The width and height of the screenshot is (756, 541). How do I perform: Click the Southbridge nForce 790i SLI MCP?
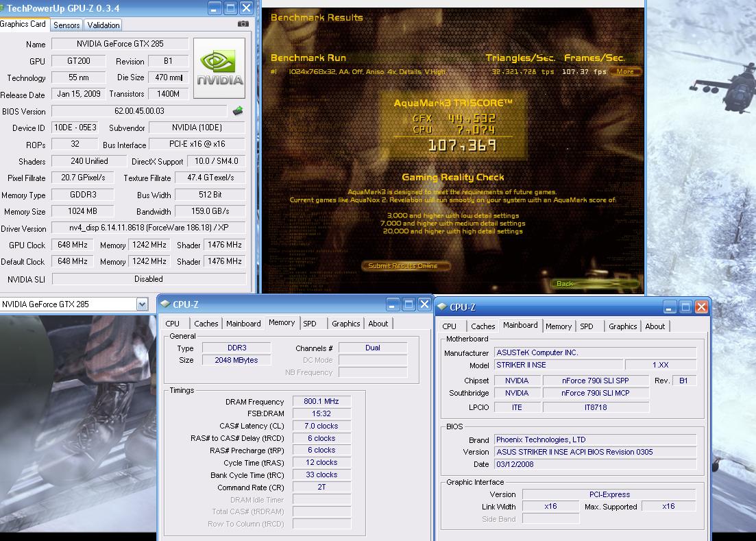coord(596,393)
